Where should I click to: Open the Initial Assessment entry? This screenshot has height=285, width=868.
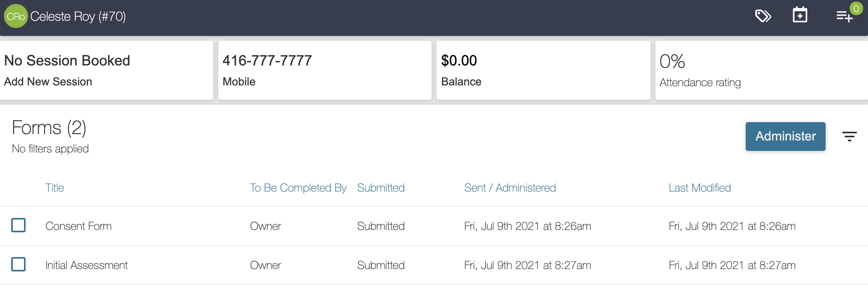(x=87, y=265)
